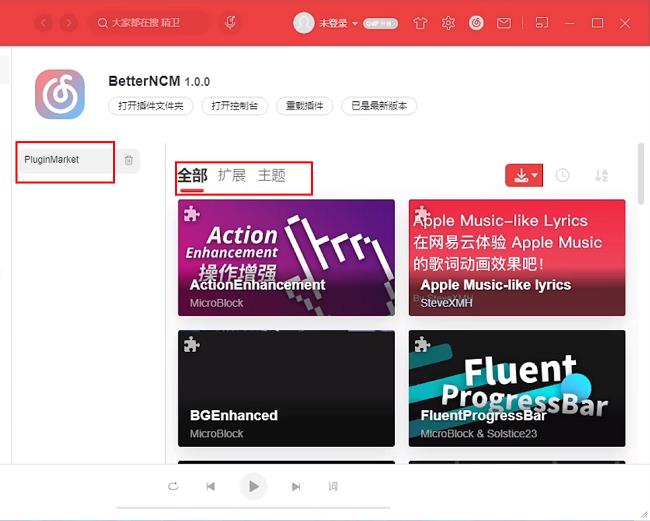Open the skin/theme shirt icon

click(419, 23)
